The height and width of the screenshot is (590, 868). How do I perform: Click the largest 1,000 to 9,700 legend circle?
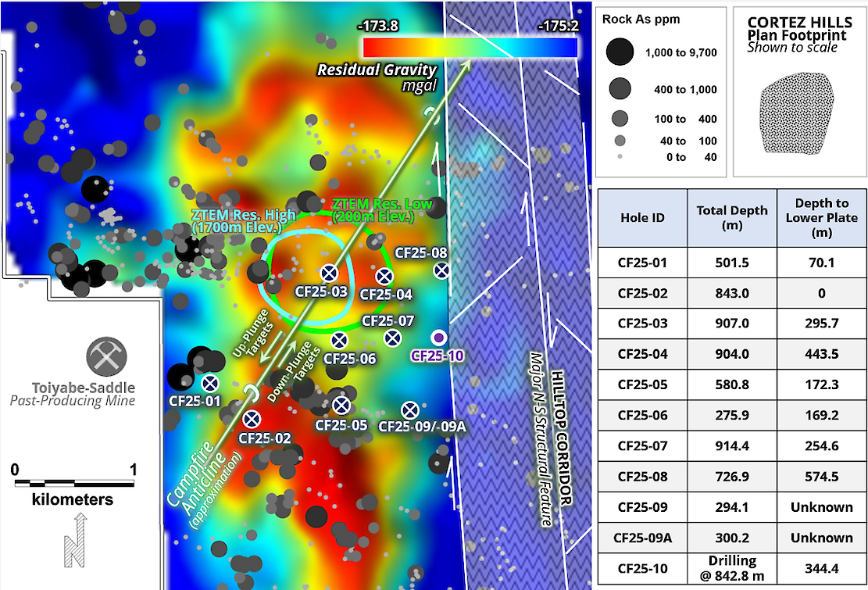pyautogui.click(x=620, y=52)
